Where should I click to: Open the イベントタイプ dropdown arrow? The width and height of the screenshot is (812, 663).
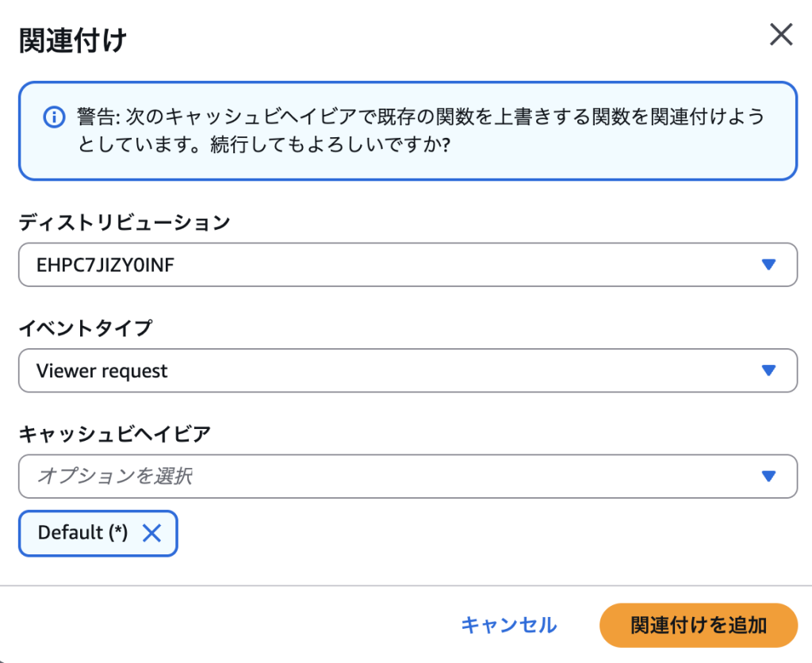[768, 370]
